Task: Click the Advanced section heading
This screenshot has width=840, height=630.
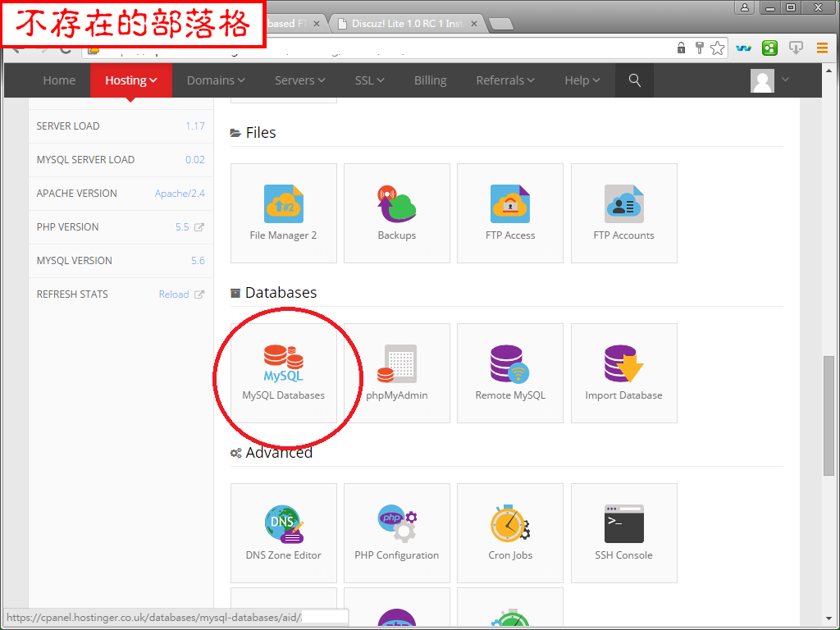Action: [x=279, y=453]
